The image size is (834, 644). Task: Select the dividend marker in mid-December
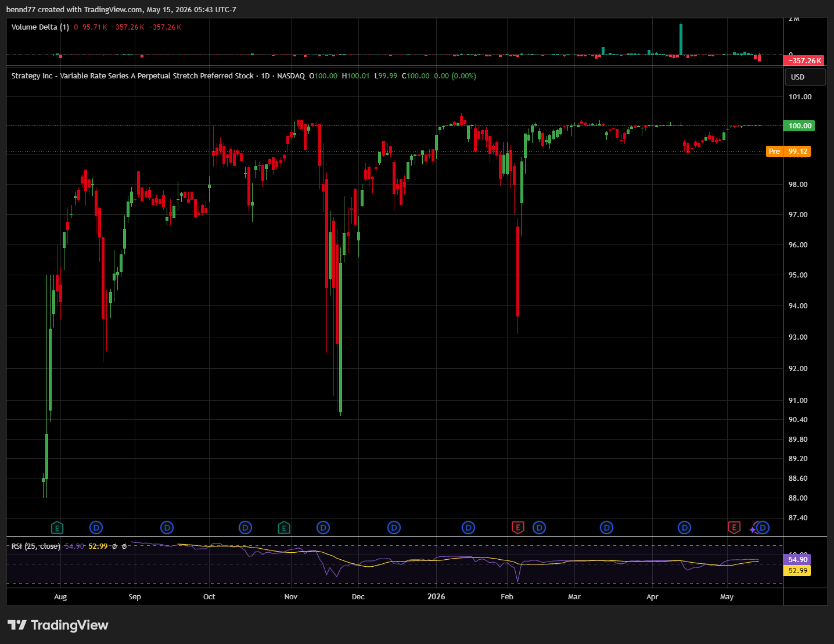coord(394,528)
